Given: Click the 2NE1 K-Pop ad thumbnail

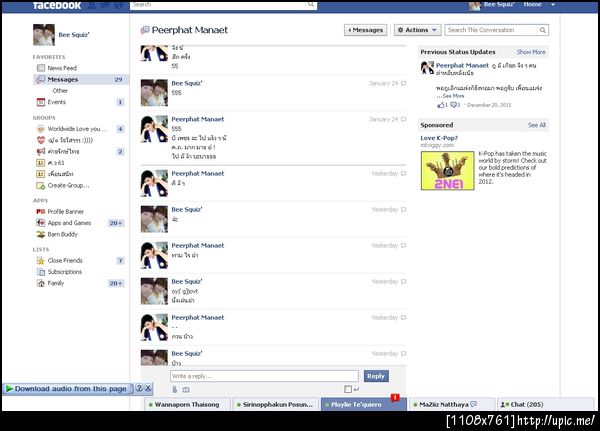Looking at the screenshot, I should coord(447,171).
